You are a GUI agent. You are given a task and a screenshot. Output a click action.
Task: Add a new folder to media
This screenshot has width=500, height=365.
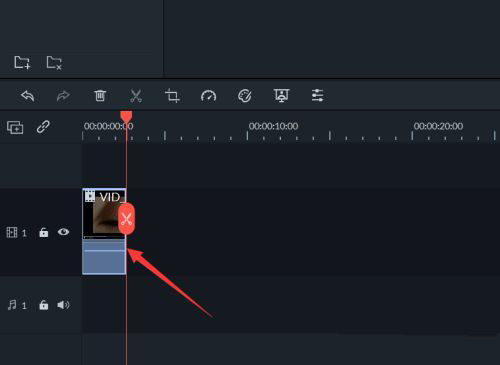tap(22, 62)
